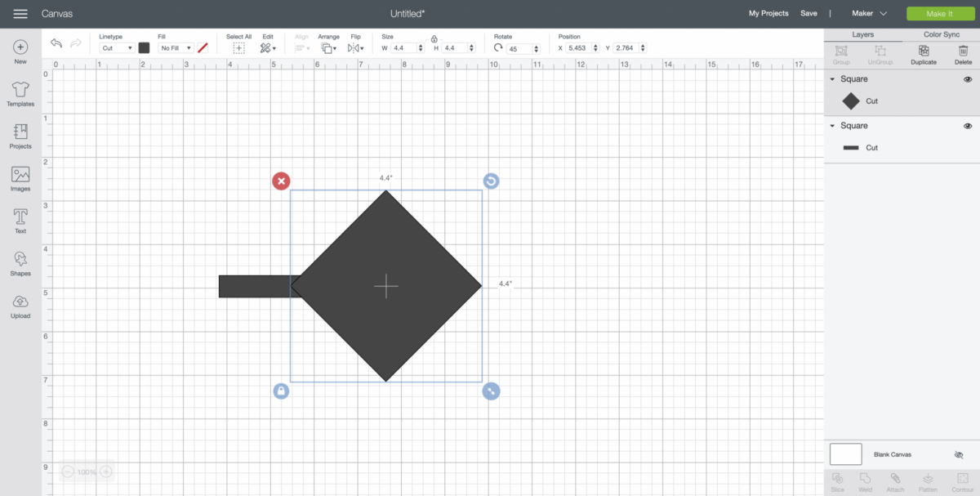
Task: Add Text to the canvas
Action: click(x=20, y=221)
